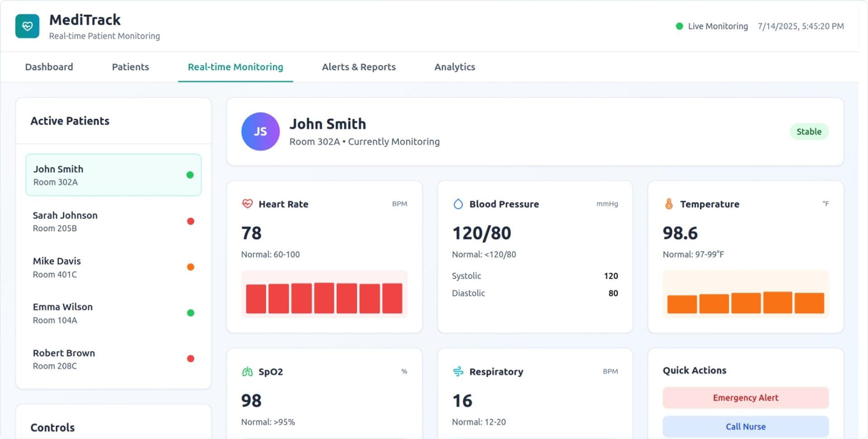The image size is (868, 439).
Task: Click the orange Temperature bar chart
Action: (745, 294)
